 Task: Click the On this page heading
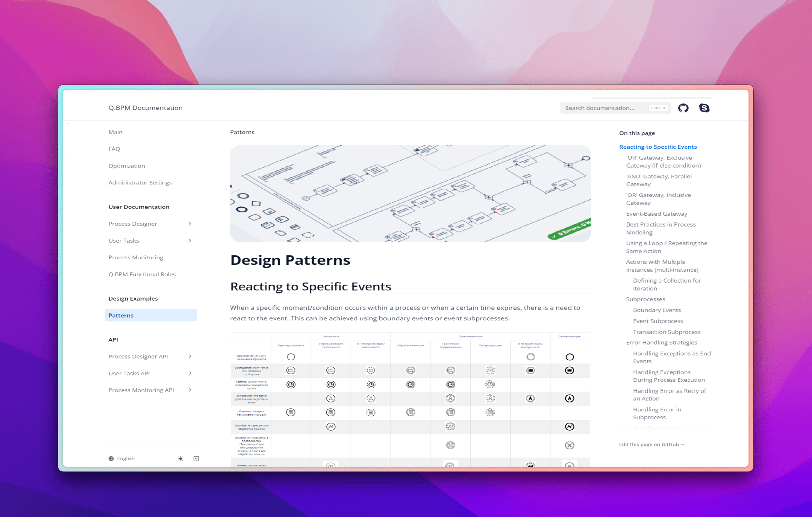637,133
